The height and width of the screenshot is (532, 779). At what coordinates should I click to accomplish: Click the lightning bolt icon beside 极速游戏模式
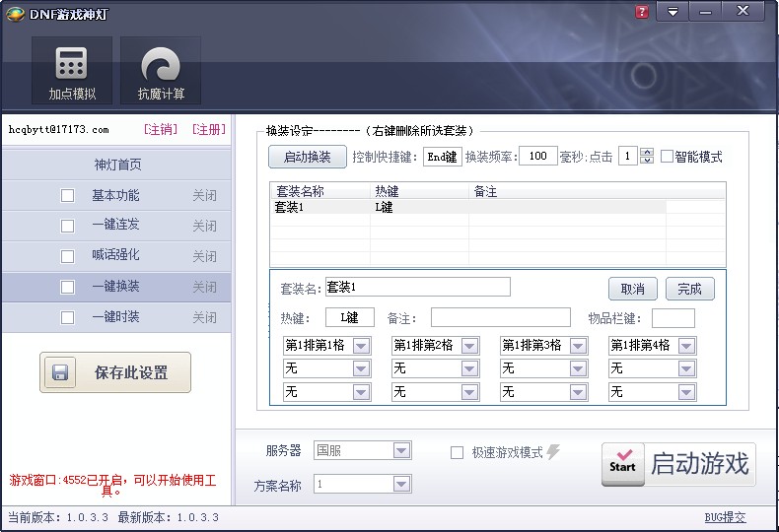(553, 452)
